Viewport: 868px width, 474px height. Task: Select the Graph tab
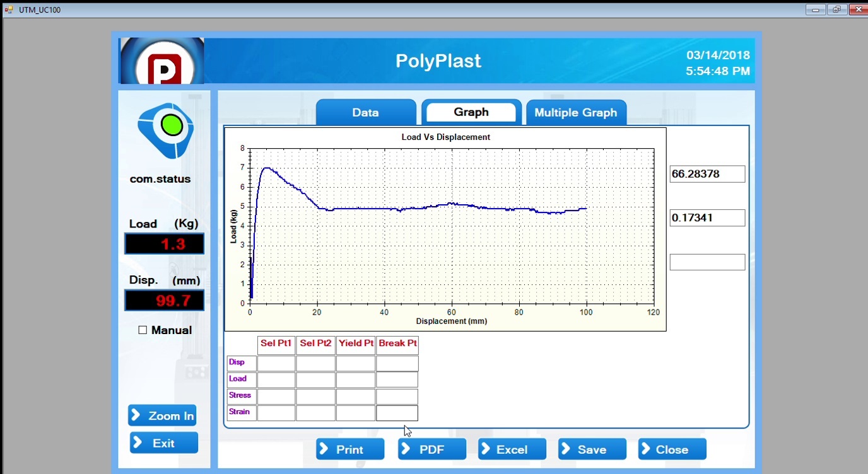point(471,112)
